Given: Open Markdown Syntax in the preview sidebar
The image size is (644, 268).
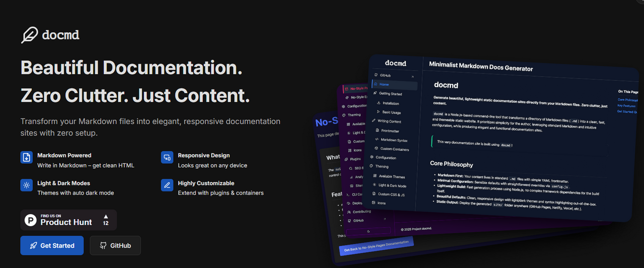Looking at the screenshot, I should tap(391, 140).
